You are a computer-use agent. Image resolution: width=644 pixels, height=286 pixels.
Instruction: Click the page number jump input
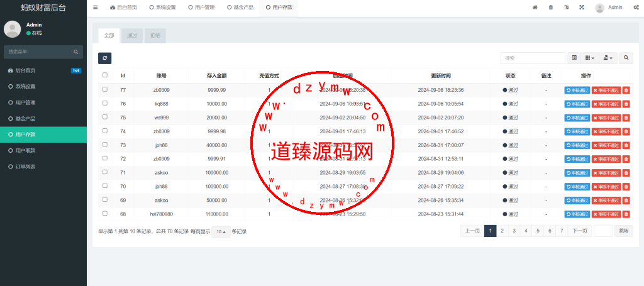603,231
